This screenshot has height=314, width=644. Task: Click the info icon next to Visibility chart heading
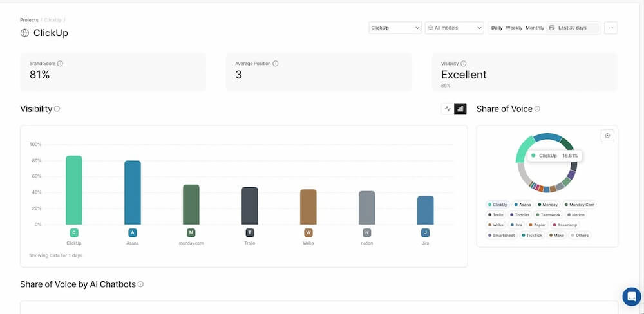coord(57,109)
